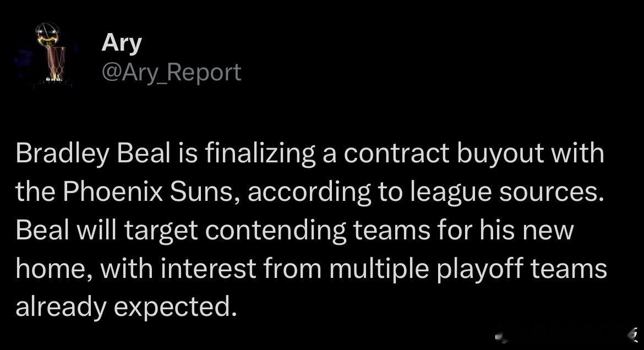Screen dimensions: 644x350
Task: Click the word target in the tweet
Action: click(161, 231)
